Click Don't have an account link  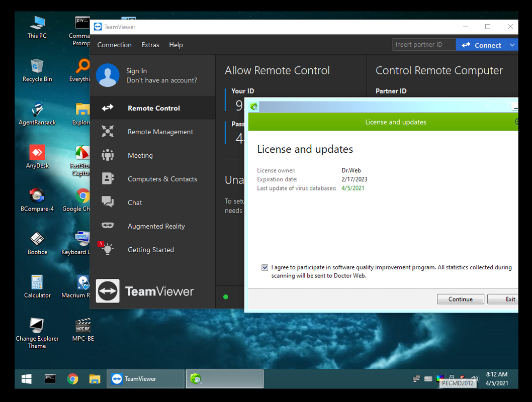click(x=161, y=80)
